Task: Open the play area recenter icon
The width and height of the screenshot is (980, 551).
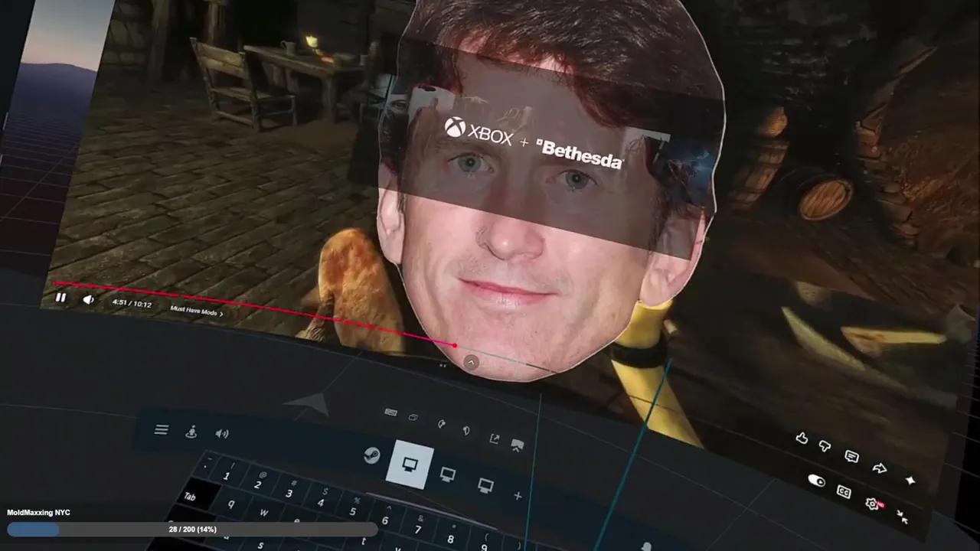Action: point(191,432)
